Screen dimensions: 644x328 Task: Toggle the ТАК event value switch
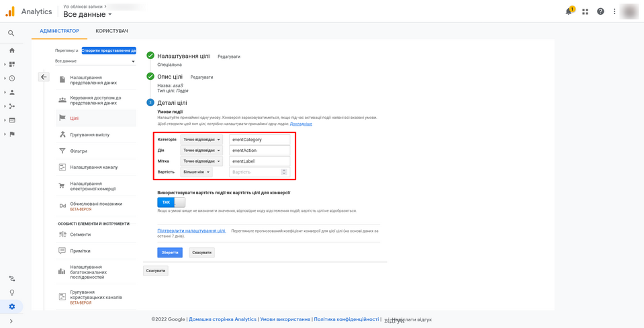tap(171, 202)
